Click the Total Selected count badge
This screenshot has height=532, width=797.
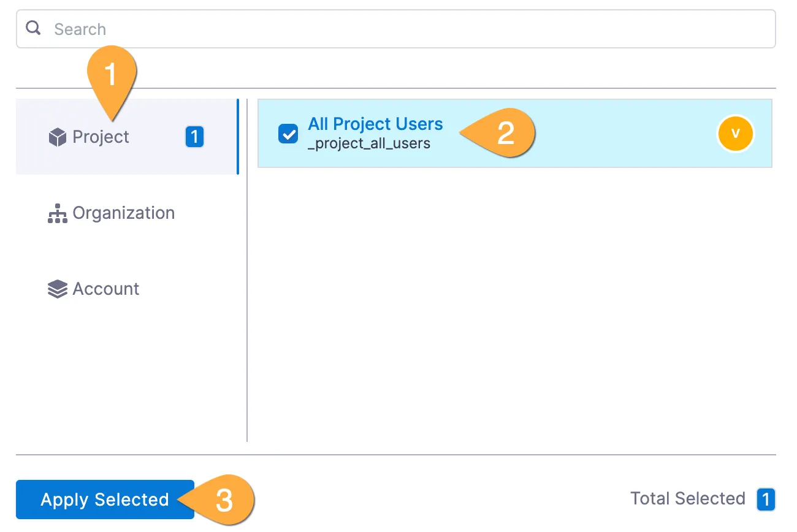[x=766, y=500]
